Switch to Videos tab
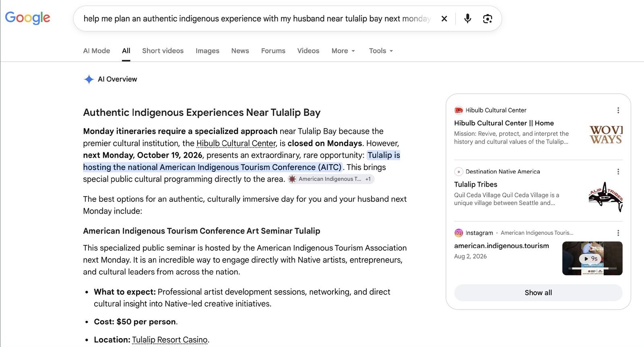This screenshot has width=644, height=347. pos(308,51)
